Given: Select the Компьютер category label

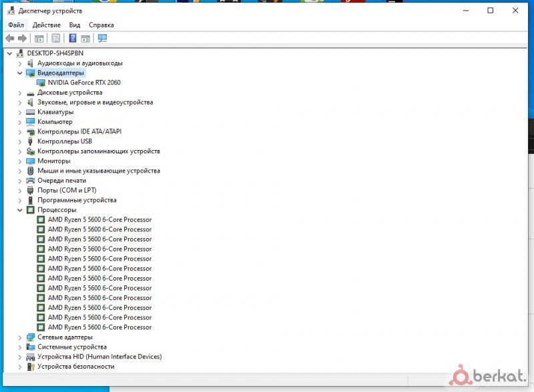Looking at the screenshot, I should point(55,122).
